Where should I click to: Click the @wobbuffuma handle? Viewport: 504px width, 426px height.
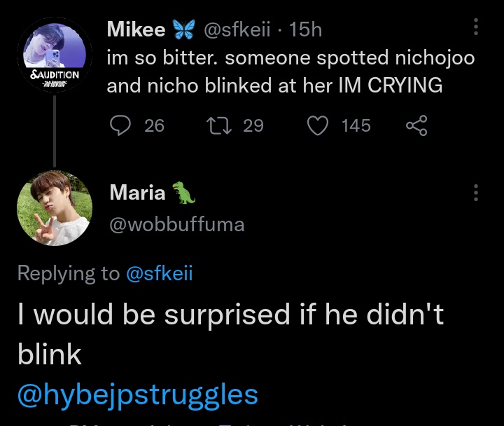[177, 225]
